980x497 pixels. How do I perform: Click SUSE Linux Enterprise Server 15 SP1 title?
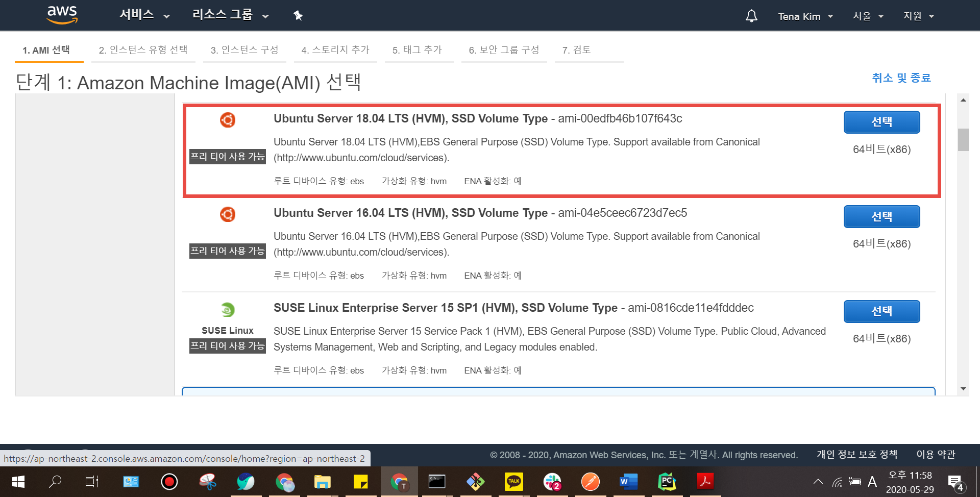pos(446,308)
